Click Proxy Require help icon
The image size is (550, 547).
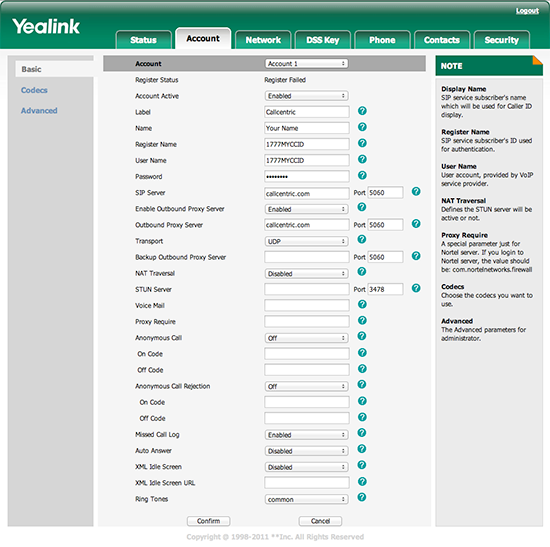[x=362, y=320]
